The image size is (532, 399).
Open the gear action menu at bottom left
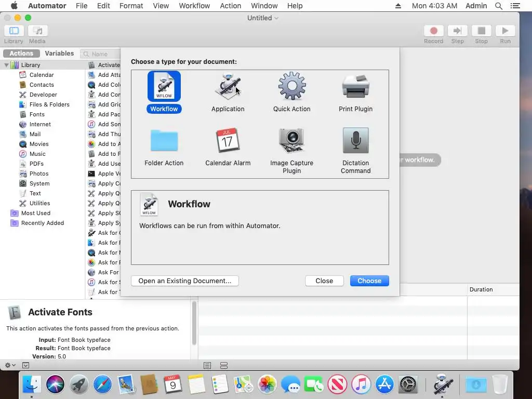tap(10, 365)
